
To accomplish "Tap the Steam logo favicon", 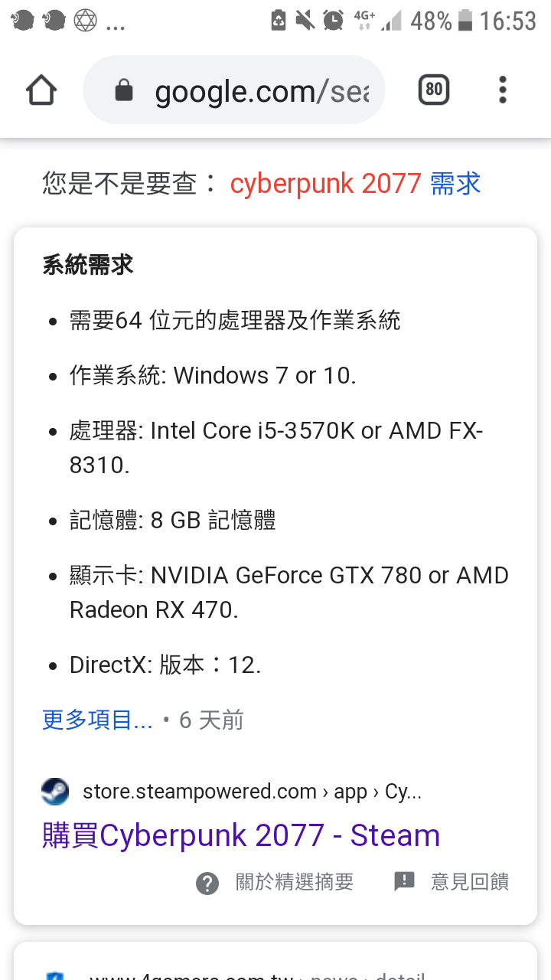I will 55,791.
